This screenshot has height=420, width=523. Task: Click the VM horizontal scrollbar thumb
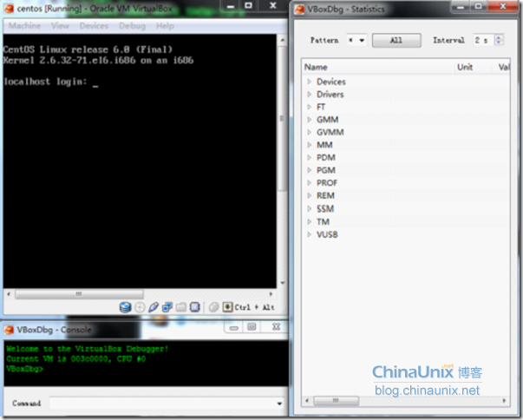pos(80,294)
